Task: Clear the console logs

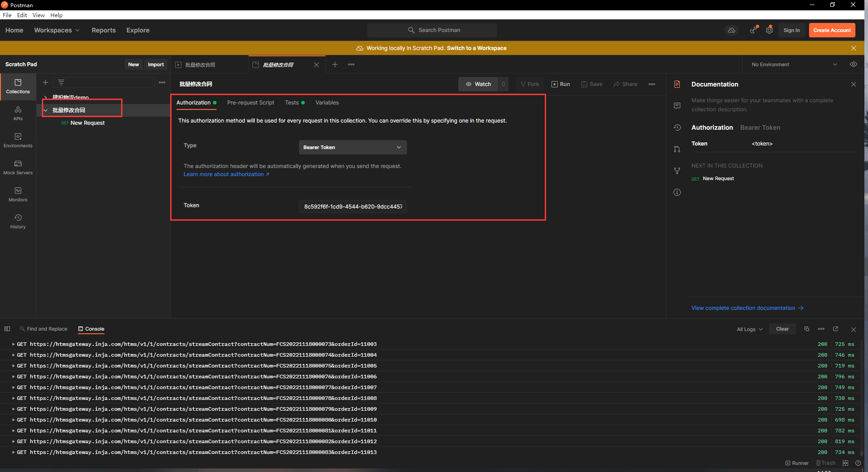Action: [x=782, y=329]
